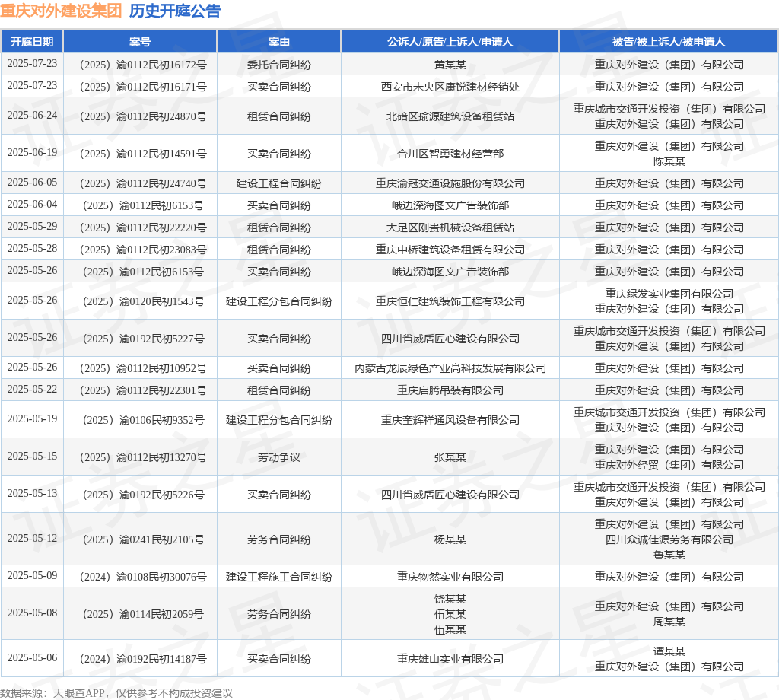
Task: Click plaintiff 重庆渝冠交通设施股份有限公司
Action: point(450,183)
